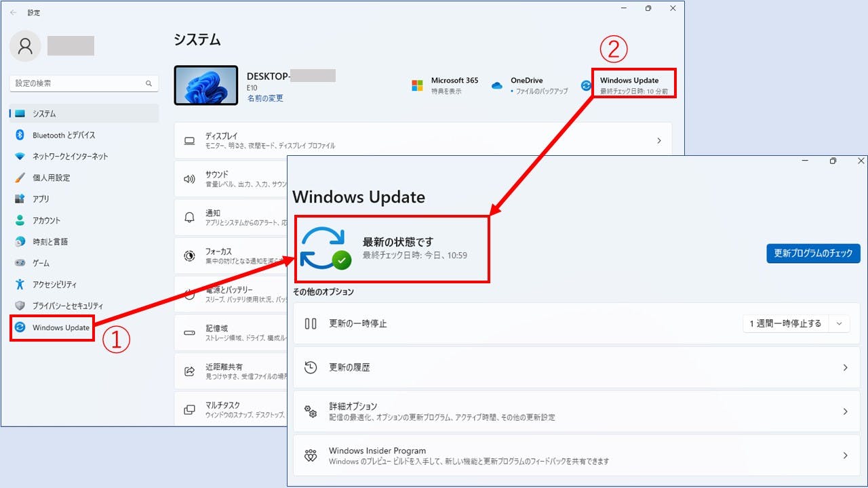
Task: Click the 近距離共有 share icon
Action: click(190, 371)
